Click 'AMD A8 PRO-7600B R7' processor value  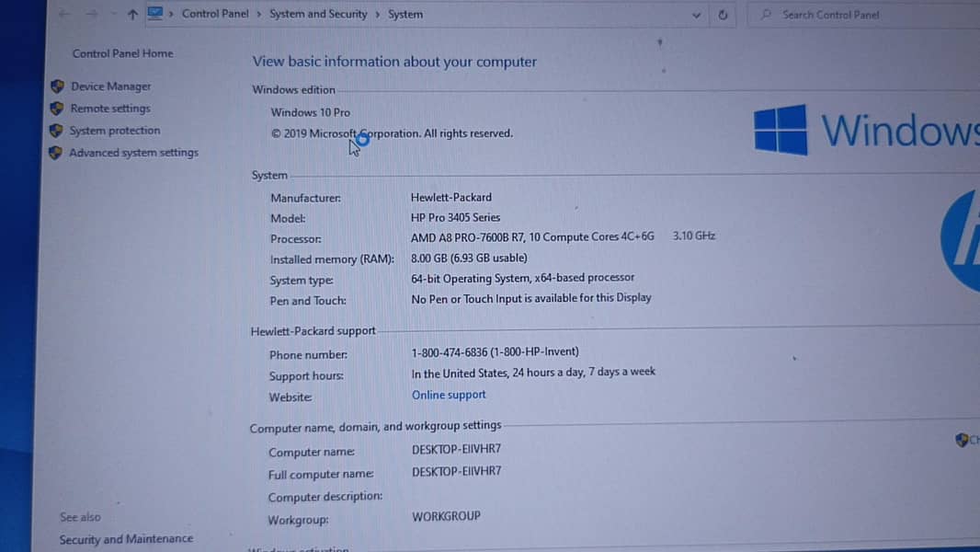(532, 237)
